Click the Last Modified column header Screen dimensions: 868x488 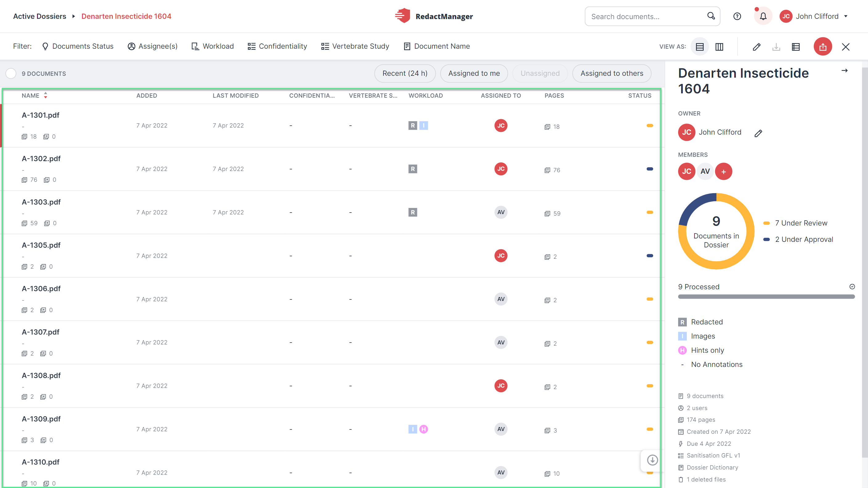235,96
